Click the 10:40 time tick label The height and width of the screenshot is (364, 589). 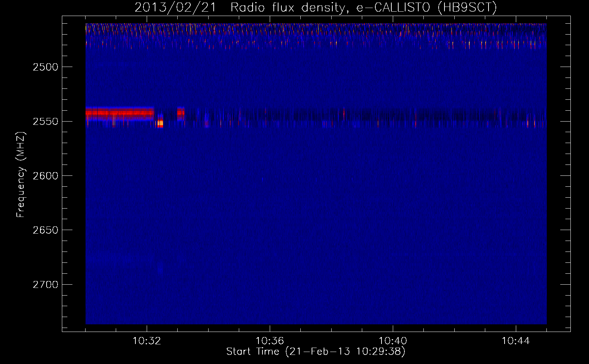click(x=393, y=341)
